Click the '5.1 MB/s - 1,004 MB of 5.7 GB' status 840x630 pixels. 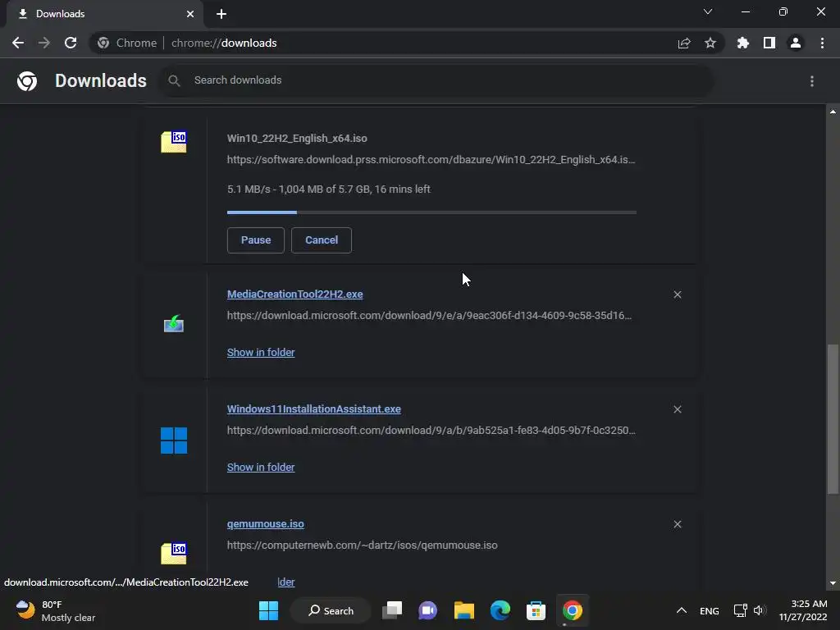coord(328,189)
